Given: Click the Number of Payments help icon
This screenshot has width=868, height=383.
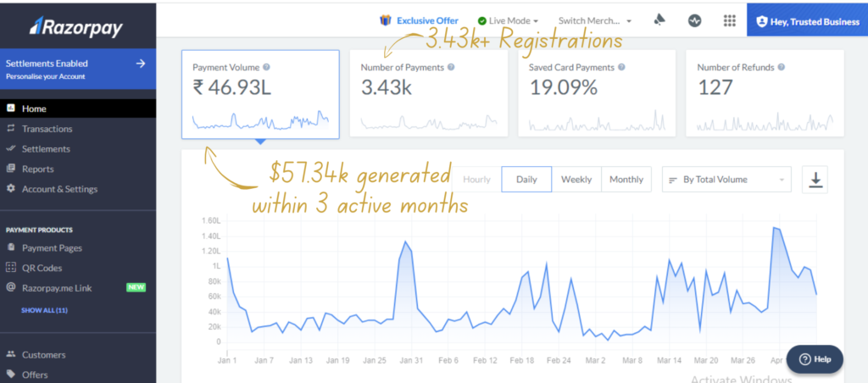Looking at the screenshot, I should coord(451,67).
